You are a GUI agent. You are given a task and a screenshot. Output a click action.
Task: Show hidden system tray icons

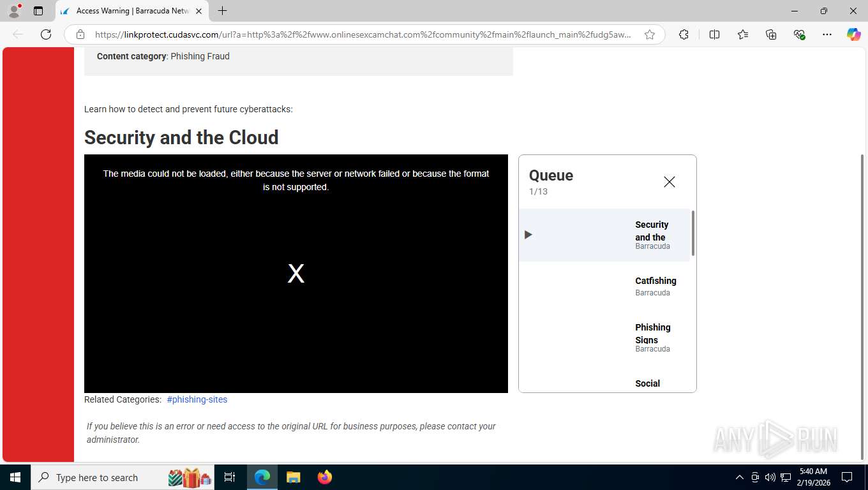point(740,477)
